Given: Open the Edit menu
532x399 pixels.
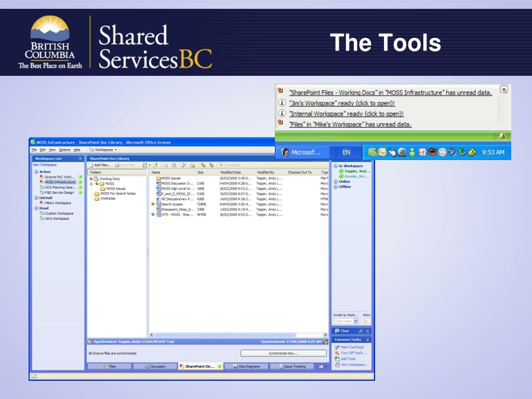Looking at the screenshot, I should pos(43,150).
